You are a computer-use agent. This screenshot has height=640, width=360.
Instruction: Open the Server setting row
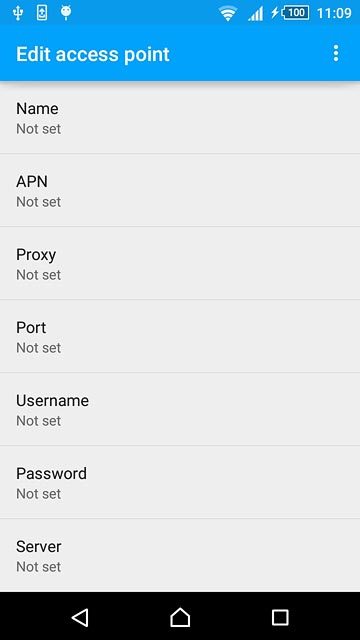[x=180, y=556]
